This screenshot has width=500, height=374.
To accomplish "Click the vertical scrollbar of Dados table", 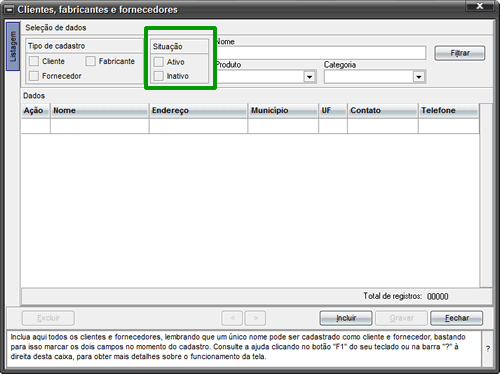I will (486, 195).
